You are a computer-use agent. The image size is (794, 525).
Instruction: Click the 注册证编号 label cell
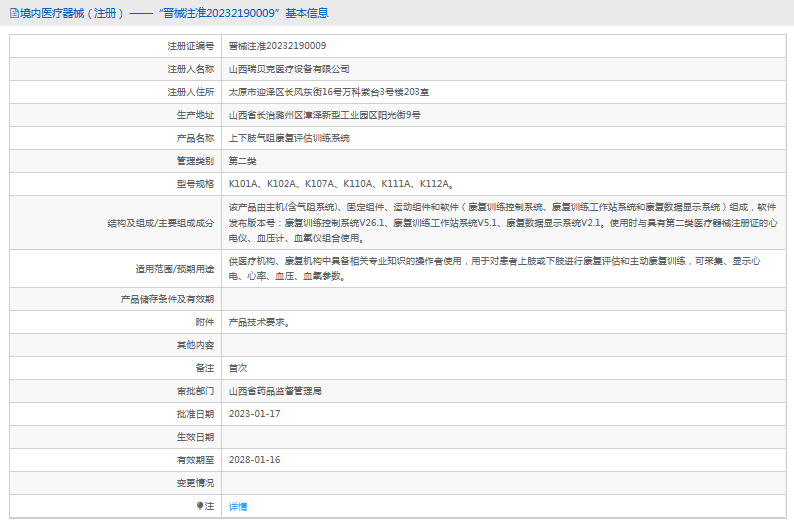(x=115, y=46)
